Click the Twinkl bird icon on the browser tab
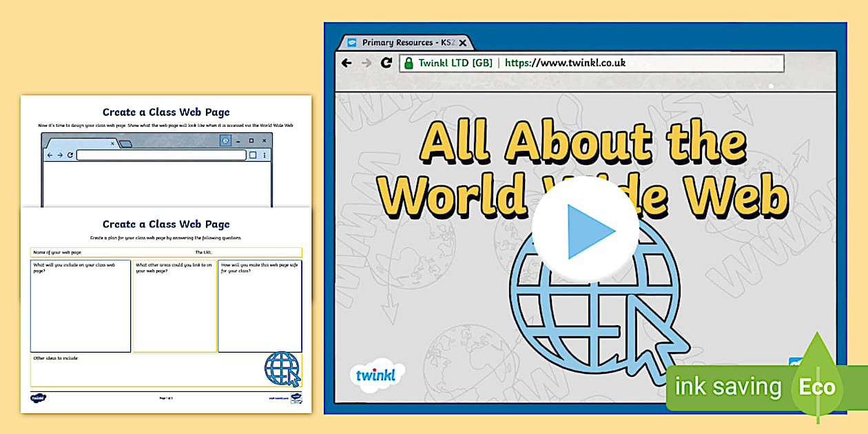 [353, 42]
